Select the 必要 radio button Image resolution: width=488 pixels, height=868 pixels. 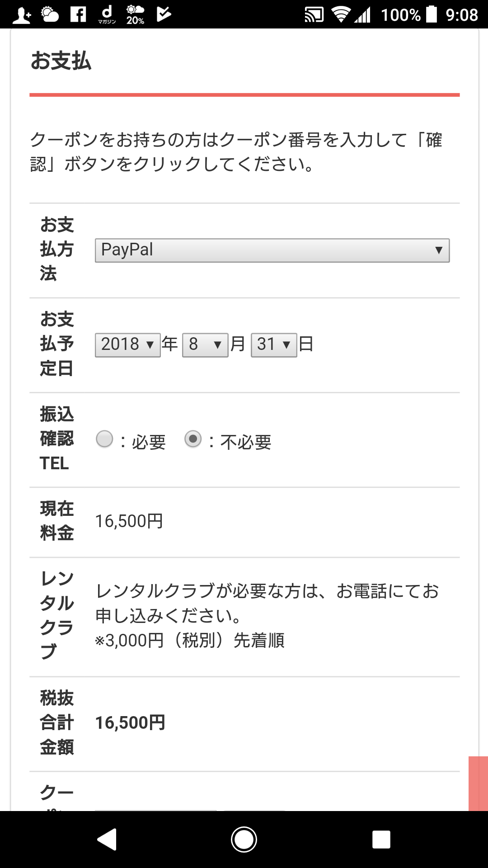[x=104, y=439]
